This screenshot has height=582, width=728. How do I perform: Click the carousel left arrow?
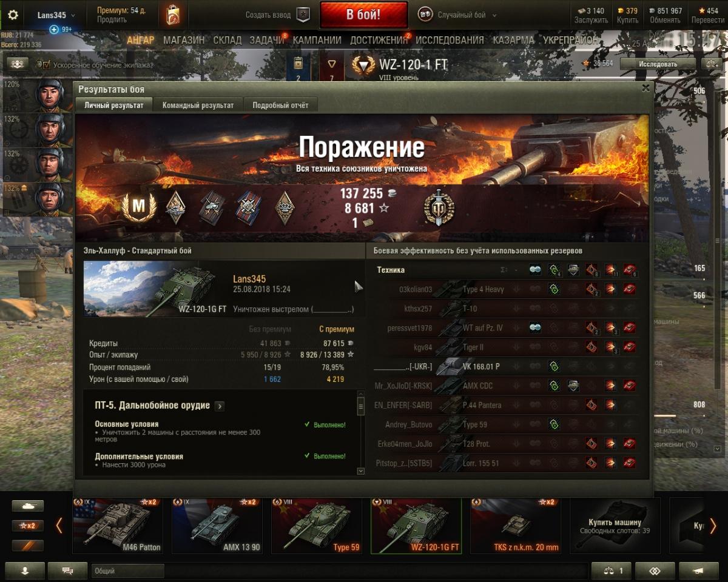pyautogui.click(x=59, y=526)
